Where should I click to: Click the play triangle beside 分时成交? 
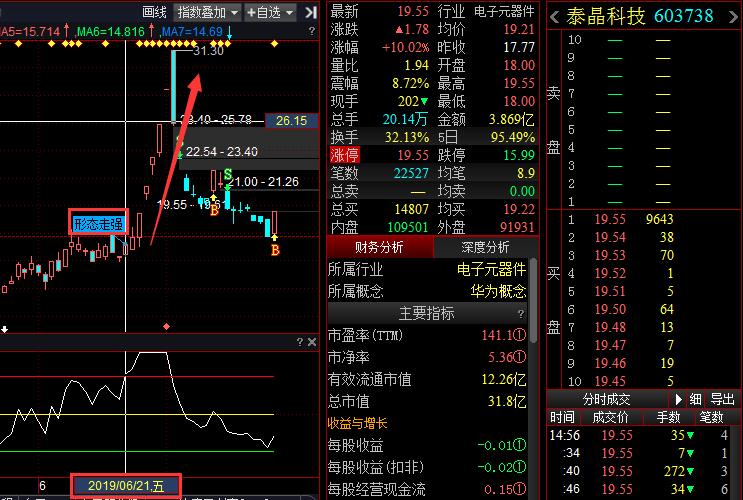pos(676,397)
